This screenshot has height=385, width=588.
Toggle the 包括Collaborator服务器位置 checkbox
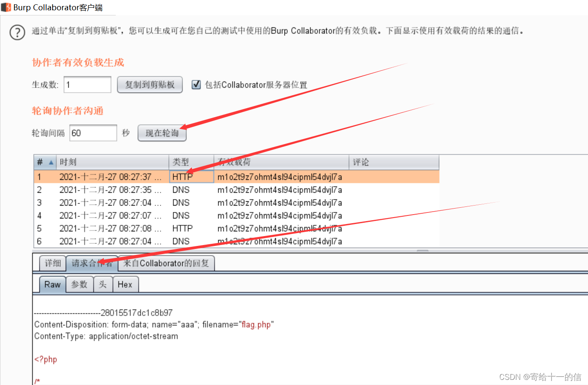pyautogui.click(x=196, y=85)
